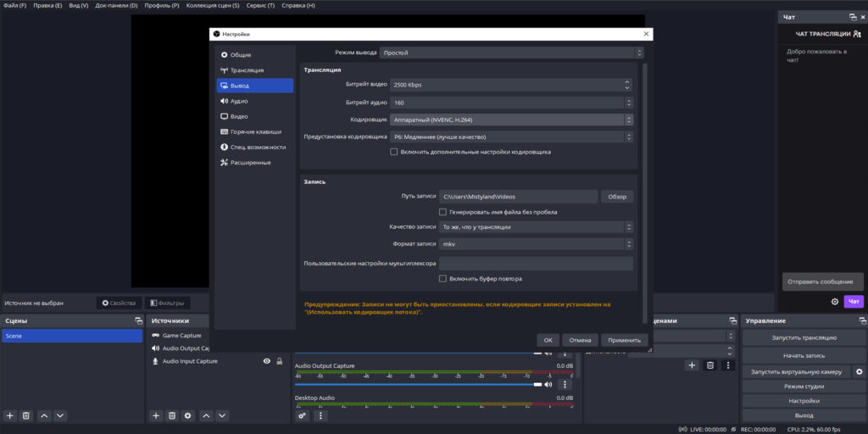
Task: Click Начать запись to start recording
Action: point(804,356)
